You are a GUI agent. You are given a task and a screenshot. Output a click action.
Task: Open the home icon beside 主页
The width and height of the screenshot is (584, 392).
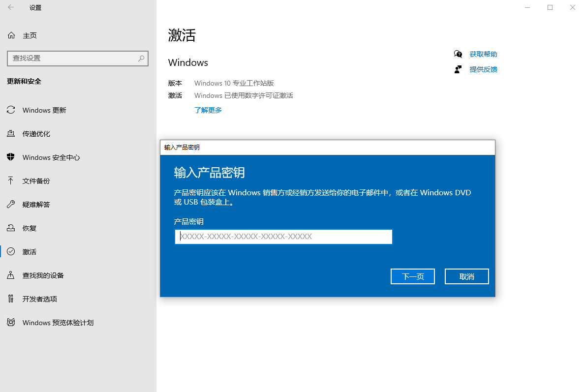pos(11,35)
